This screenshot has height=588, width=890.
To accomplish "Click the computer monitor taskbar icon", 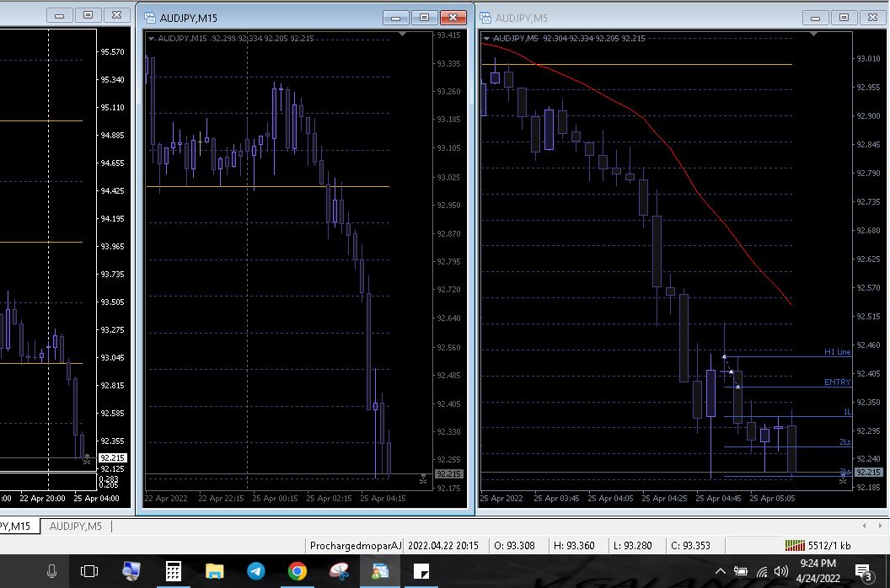I will [x=131, y=571].
